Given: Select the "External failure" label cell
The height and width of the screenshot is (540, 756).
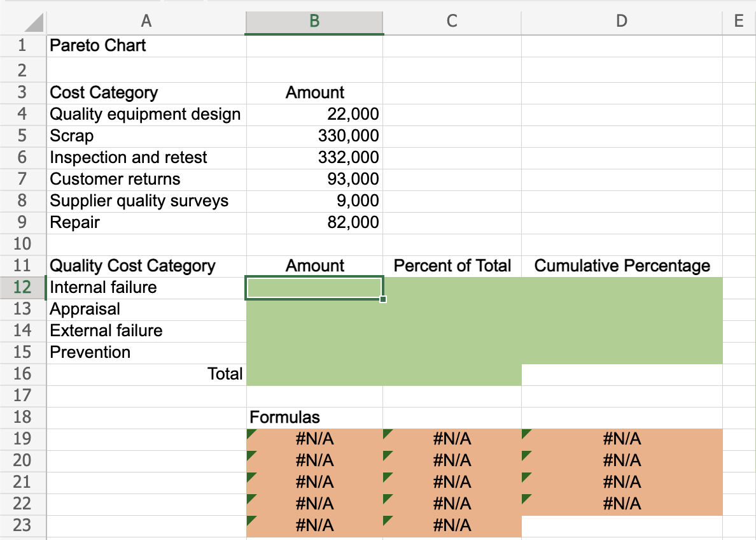Looking at the screenshot, I should [106, 330].
